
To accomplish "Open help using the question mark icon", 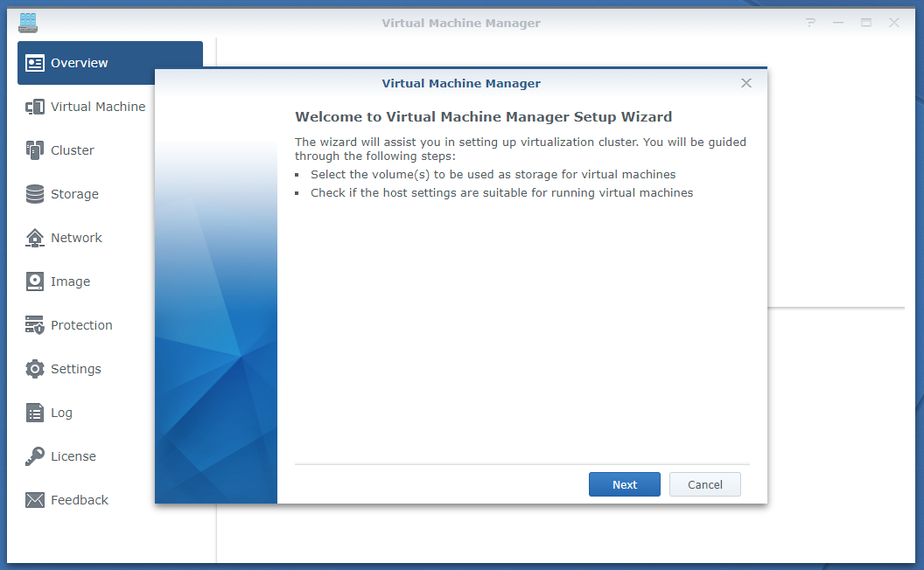I will click(811, 23).
